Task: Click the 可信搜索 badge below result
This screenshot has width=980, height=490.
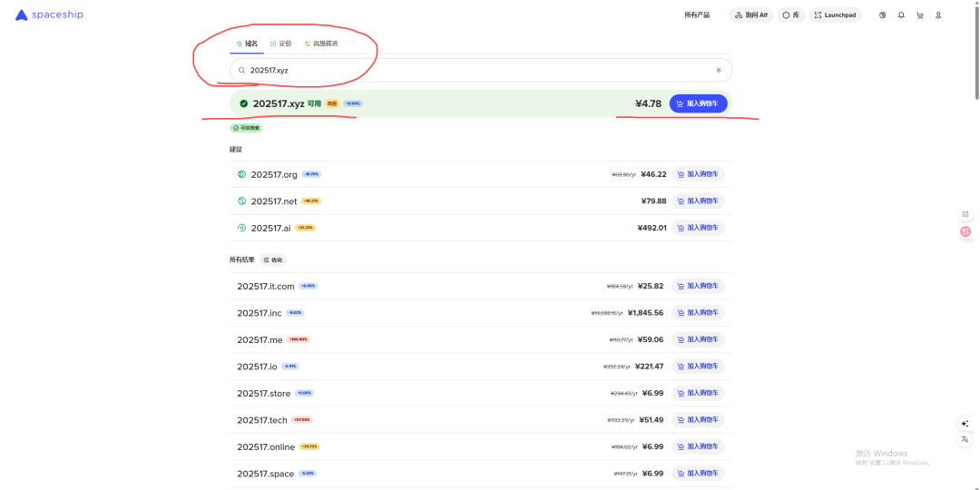Action: coord(246,128)
